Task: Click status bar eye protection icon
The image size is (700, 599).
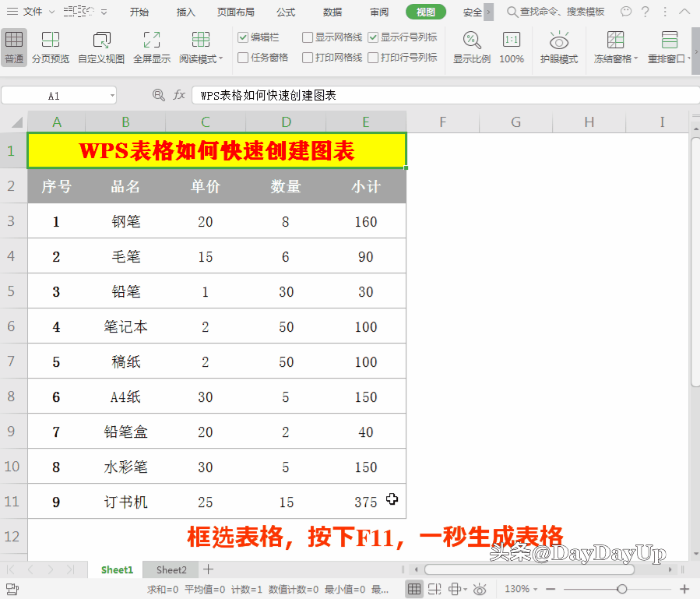Action: point(480,589)
